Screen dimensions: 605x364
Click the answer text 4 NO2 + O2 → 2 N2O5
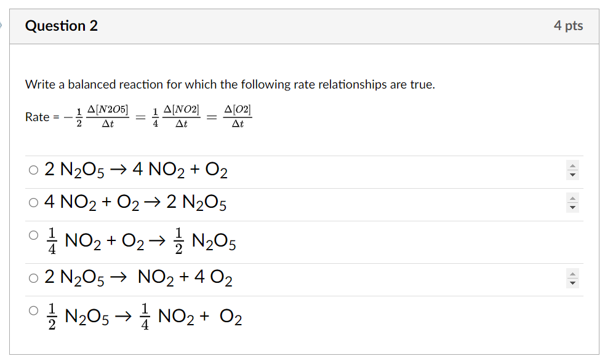pos(135,202)
